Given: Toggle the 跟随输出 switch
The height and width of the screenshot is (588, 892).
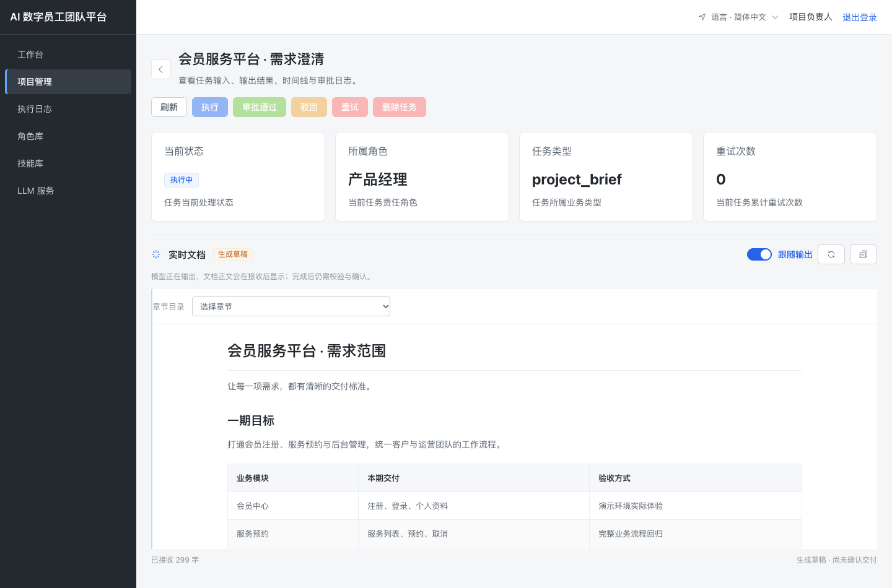Looking at the screenshot, I should pyautogui.click(x=759, y=254).
